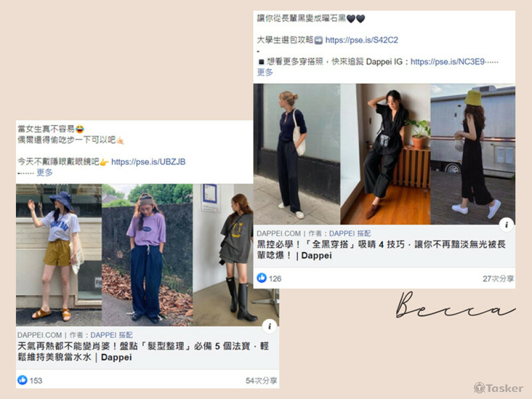This screenshot has width=532, height=399.
Task: Expand right post text with 更多
Action: (x=265, y=72)
